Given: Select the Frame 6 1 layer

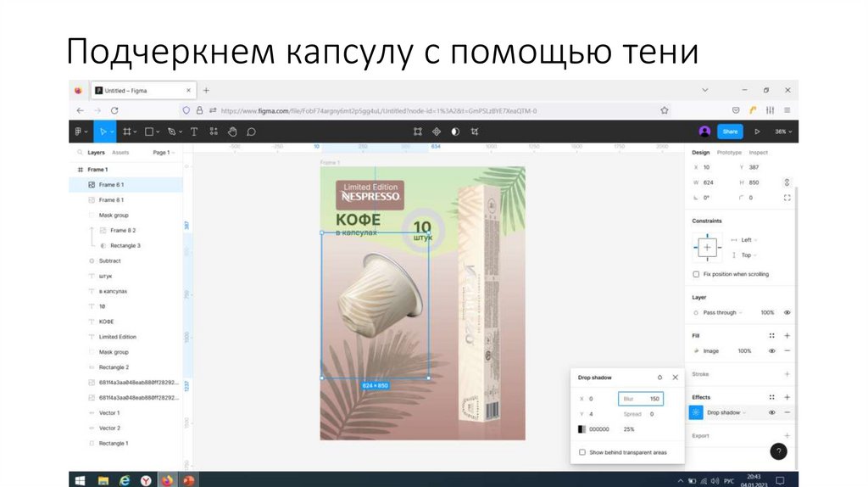Looking at the screenshot, I should (x=125, y=184).
